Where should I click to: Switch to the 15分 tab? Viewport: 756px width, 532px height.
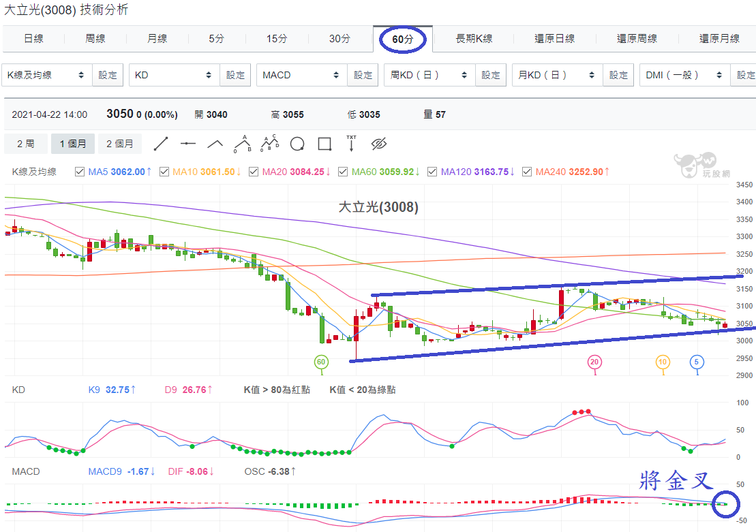(277, 39)
